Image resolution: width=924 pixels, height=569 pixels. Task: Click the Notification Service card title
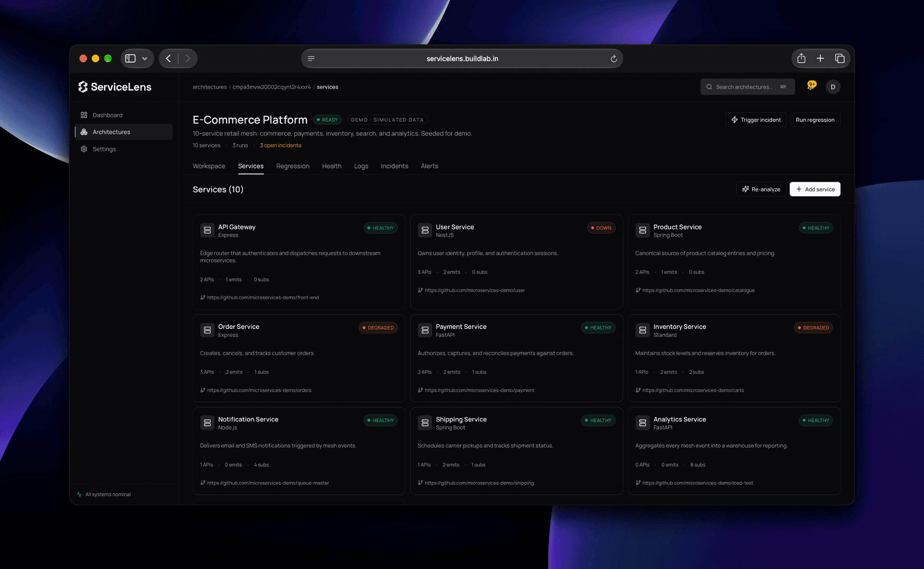coord(248,419)
